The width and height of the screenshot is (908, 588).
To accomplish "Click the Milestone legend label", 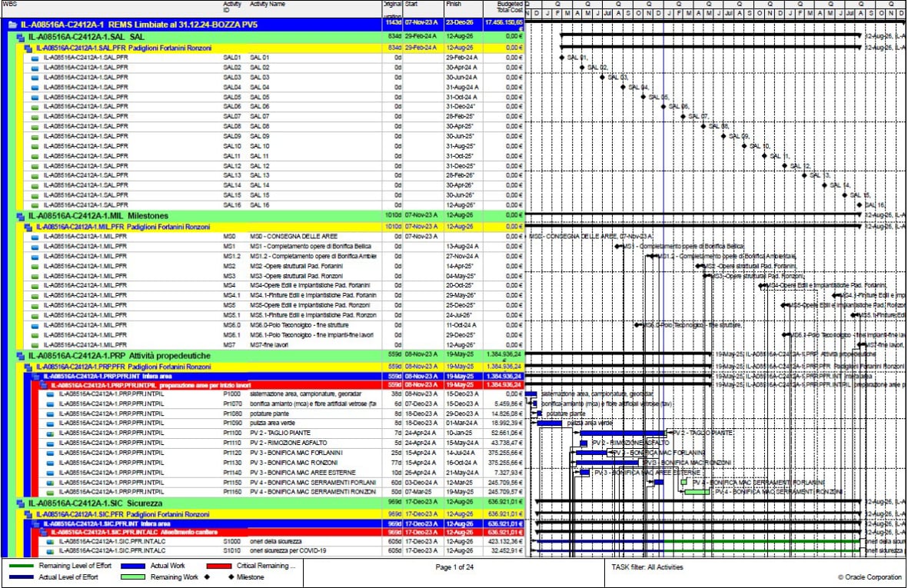I will (250, 577).
